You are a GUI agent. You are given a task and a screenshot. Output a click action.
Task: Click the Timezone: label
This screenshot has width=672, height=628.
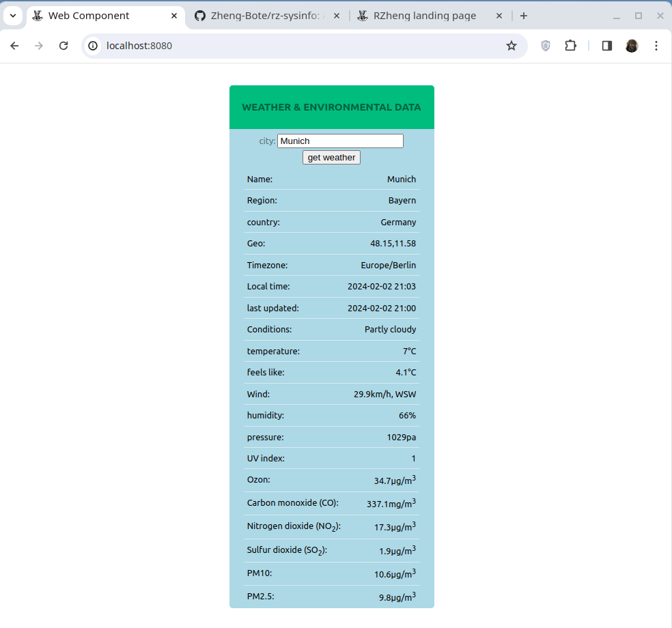267,265
